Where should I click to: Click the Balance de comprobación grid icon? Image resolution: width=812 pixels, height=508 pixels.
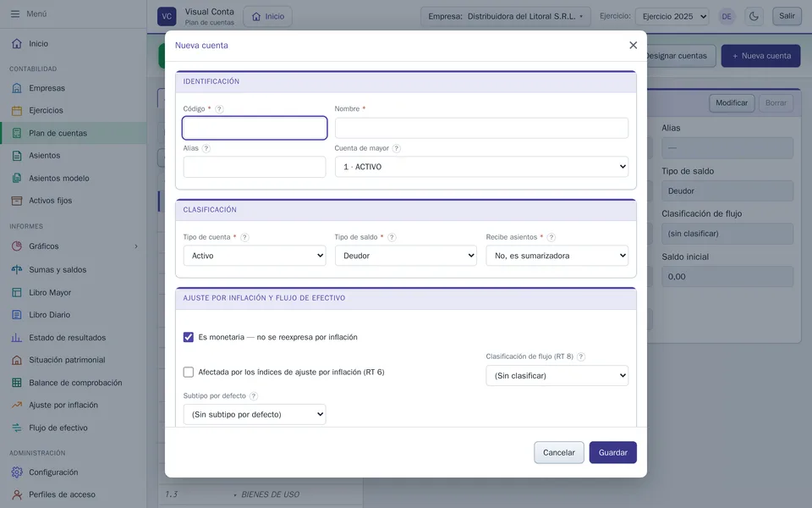[17, 383]
